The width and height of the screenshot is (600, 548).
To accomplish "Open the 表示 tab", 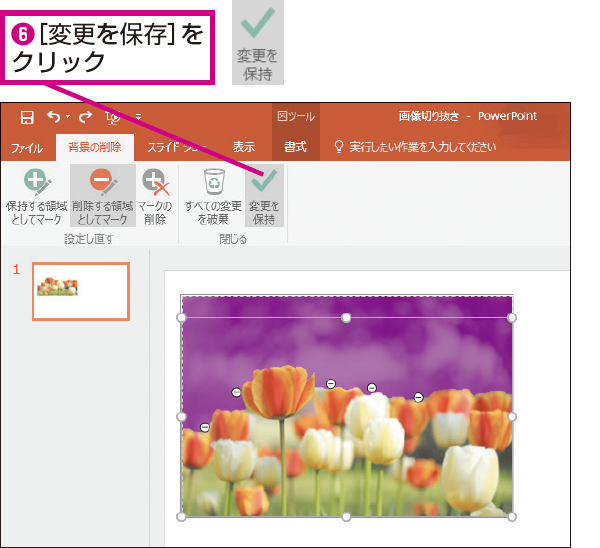I will (x=244, y=147).
